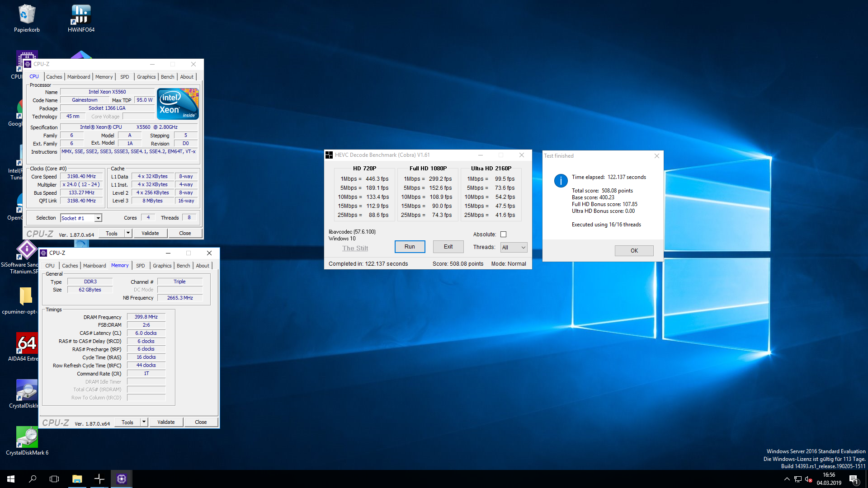Open the Papierkorb recycle bin icon
868x488 pixels.
click(x=27, y=18)
